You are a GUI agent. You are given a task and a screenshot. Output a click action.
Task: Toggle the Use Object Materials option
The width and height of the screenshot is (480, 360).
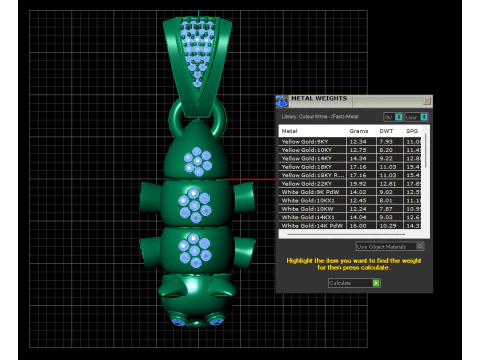point(390,246)
